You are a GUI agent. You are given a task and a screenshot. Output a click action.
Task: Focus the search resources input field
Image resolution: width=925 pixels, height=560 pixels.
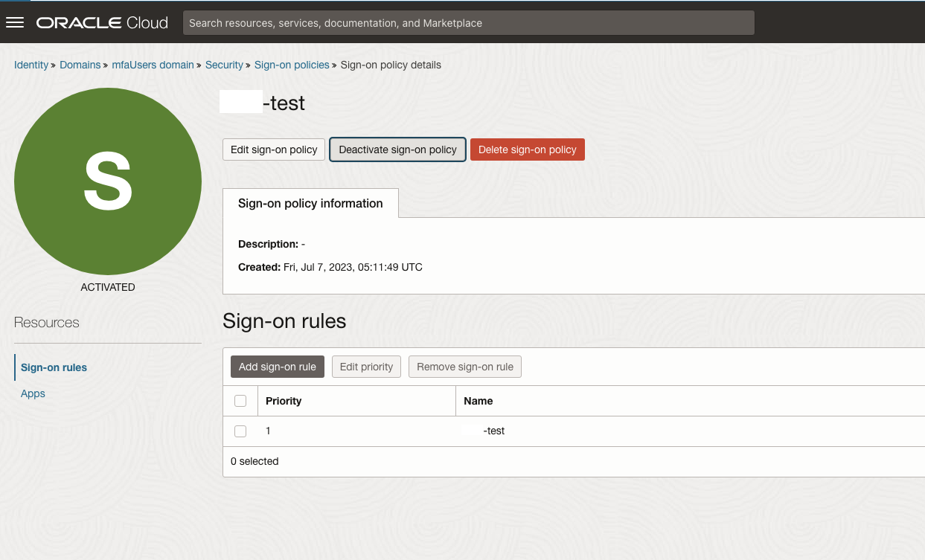468,23
